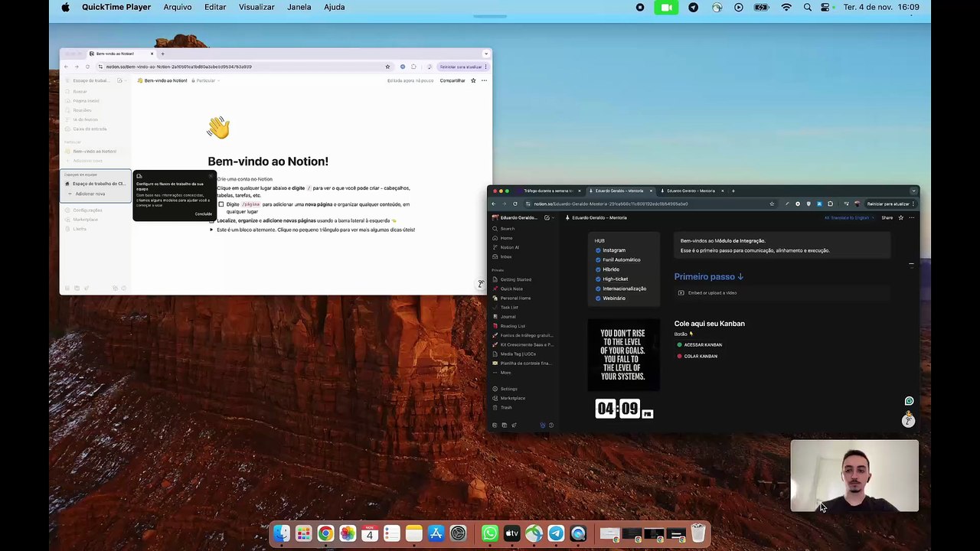Screen dimensions: 980x551
Task: Open the Visualizar menu in menu bar
Action: pyautogui.click(x=256, y=7)
